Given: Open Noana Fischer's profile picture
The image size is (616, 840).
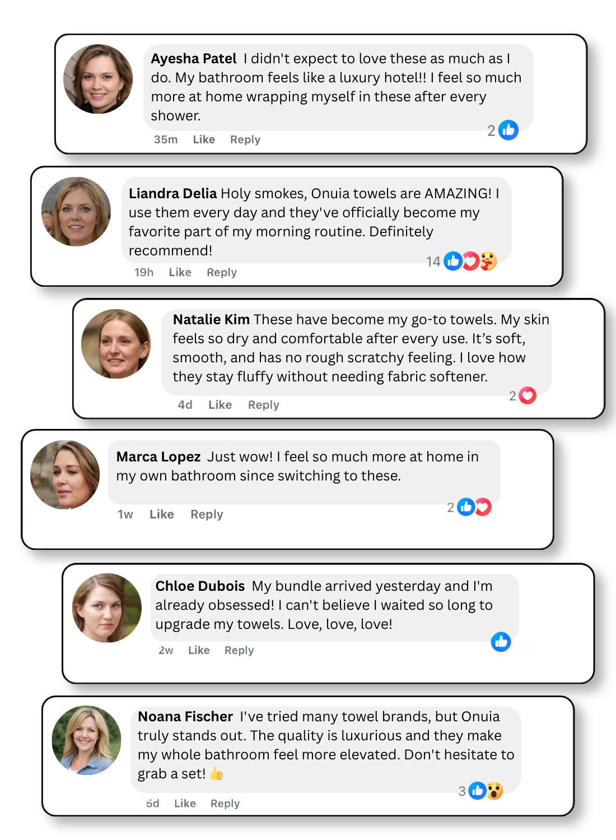Looking at the screenshot, I should pyautogui.click(x=87, y=740).
